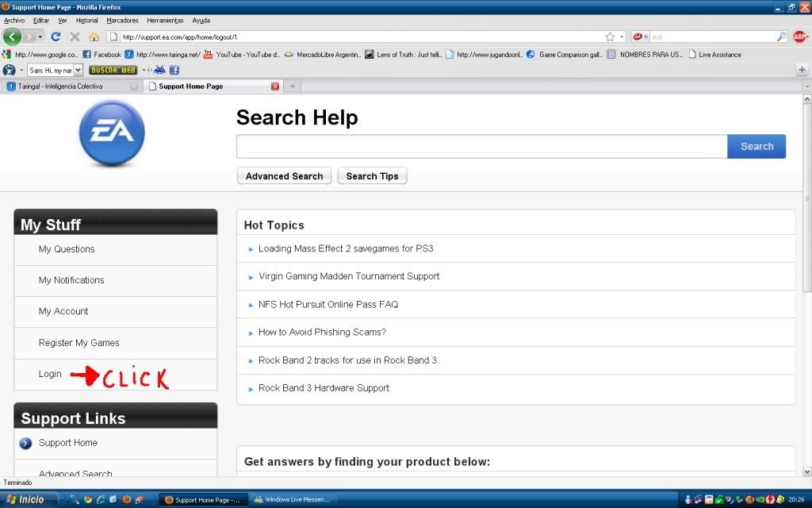
Task: Open the search engine selector dropdown arrow
Action: point(645,37)
